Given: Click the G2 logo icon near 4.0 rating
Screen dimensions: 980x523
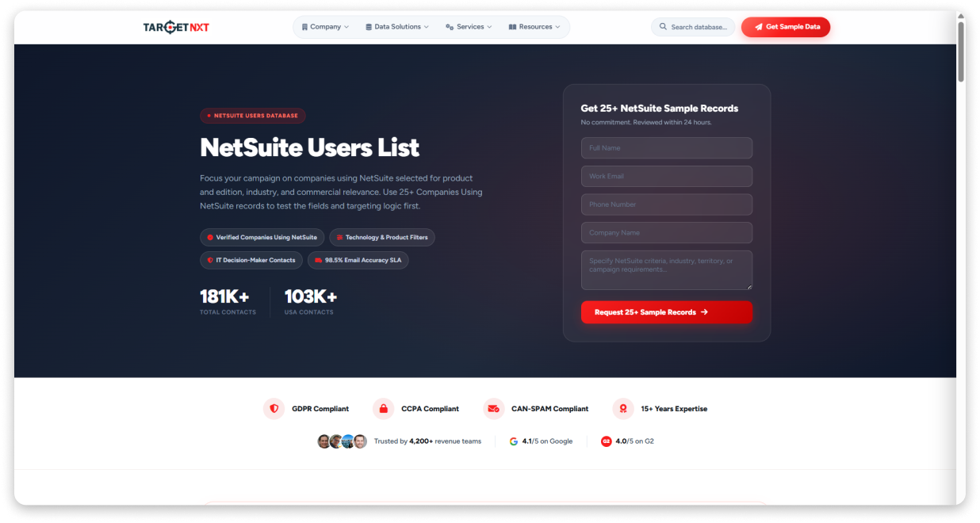Looking at the screenshot, I should click(607, 441).
